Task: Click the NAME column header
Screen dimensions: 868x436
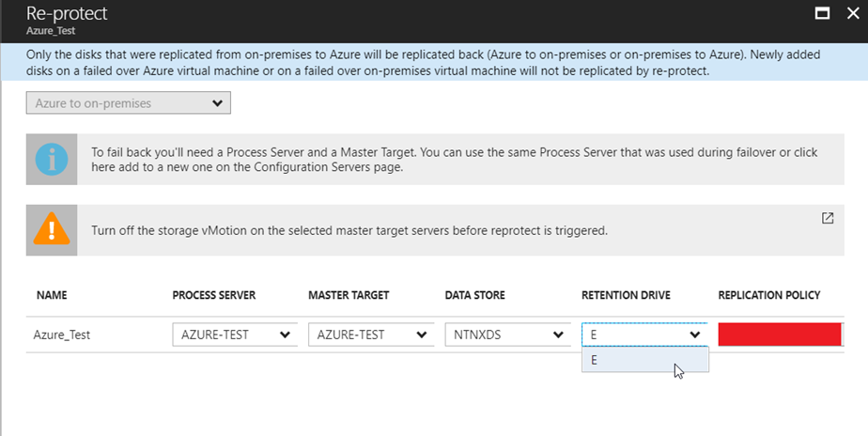Action: (x=52, y=295)
